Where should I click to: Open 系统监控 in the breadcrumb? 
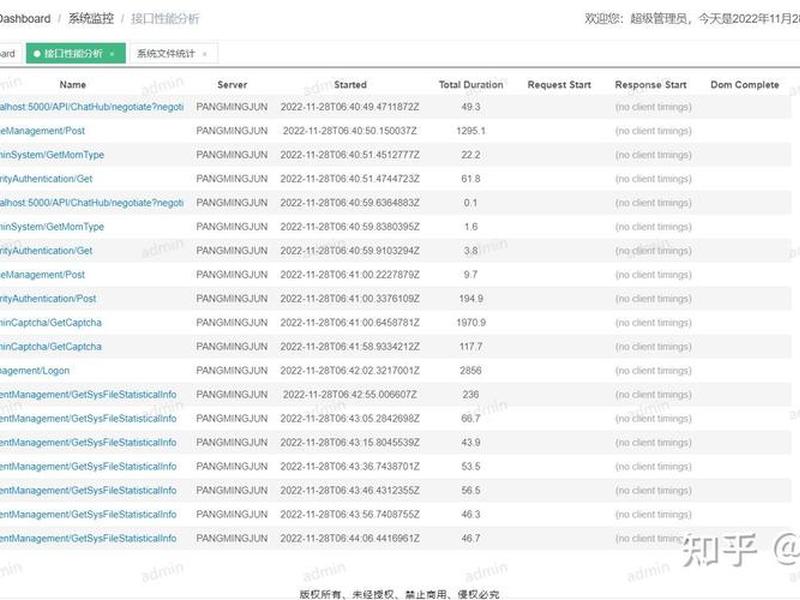click(x=91, y=19)
